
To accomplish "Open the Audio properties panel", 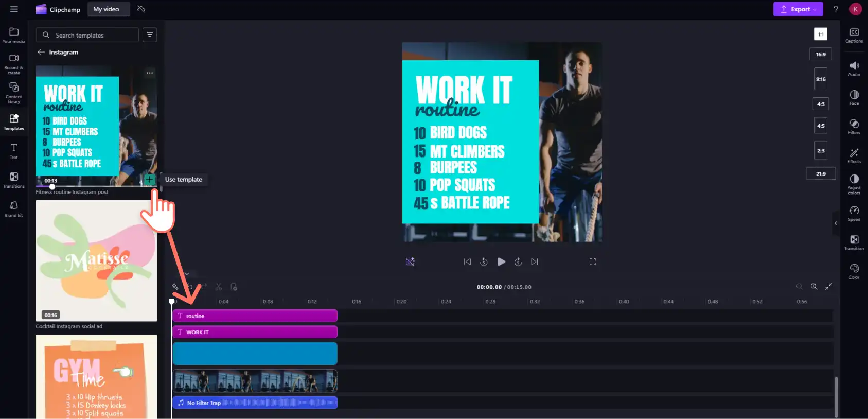I will click(854, 69).
